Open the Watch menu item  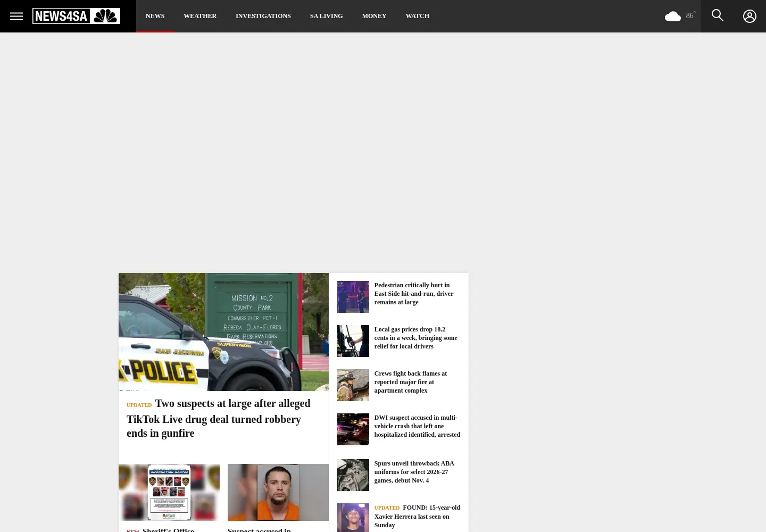pyautogui.click(x=418, y=16)
